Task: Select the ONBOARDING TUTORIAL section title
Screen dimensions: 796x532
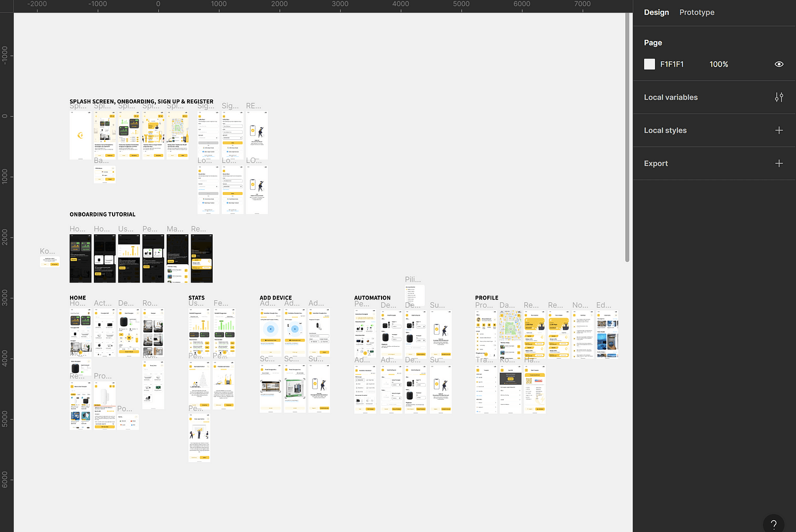Action: [x=102, y=214]
